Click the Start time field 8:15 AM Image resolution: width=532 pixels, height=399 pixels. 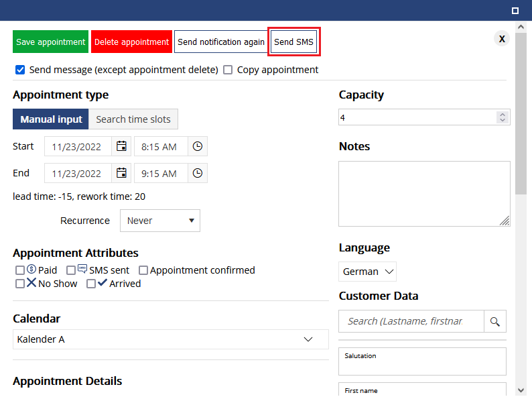161,146
